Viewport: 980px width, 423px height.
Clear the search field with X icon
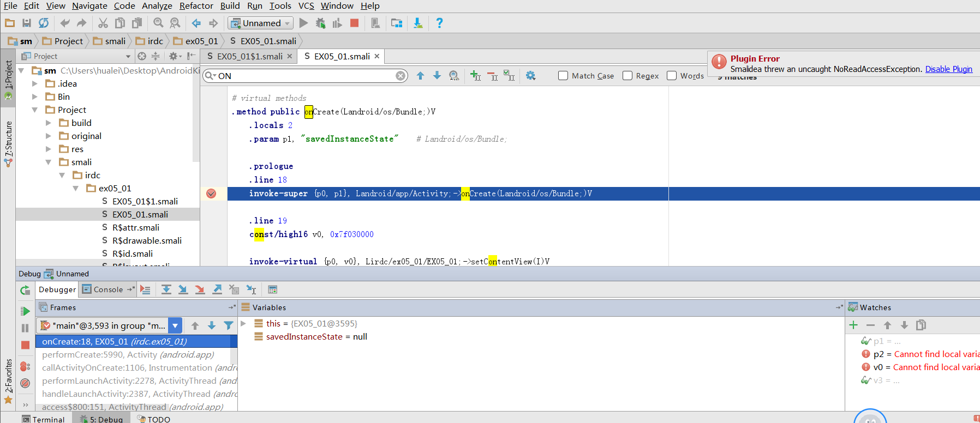401,76
